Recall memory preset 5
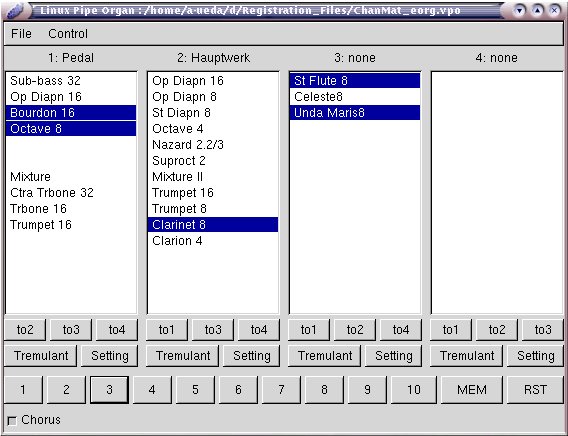The width and height of the screenshot is (568, 436). click(195, 390)
